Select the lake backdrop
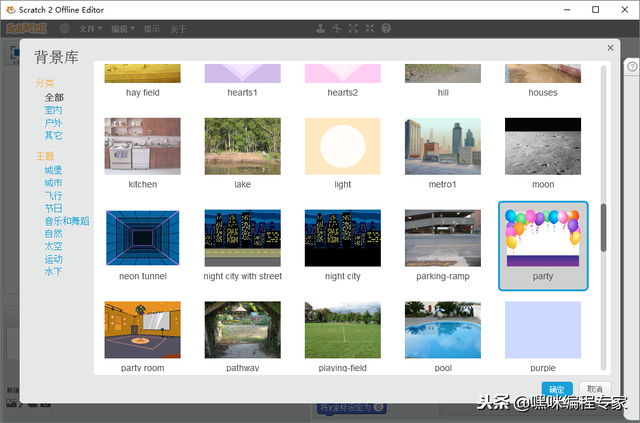The width and height of the screenshot is (640, 423). point(242,154)
